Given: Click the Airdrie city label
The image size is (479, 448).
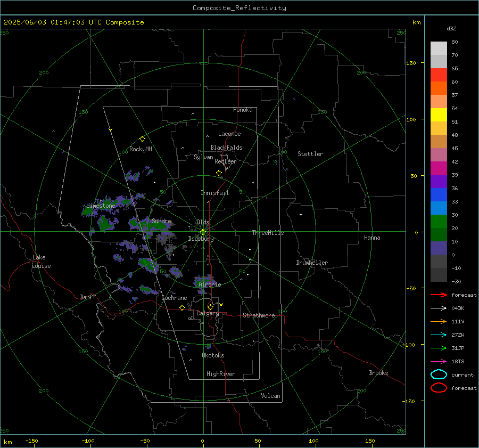Looking at the screenshot, I should [x=210, y=284].
